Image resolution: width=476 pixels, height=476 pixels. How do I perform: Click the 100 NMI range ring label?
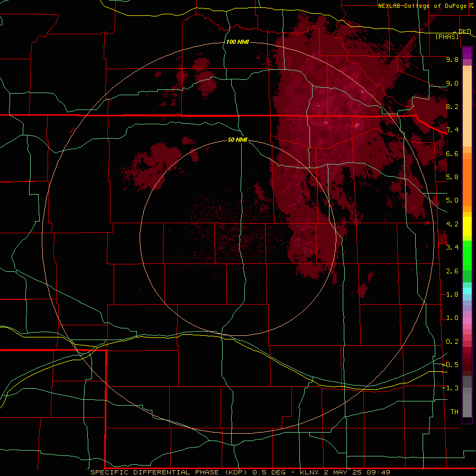pos(237,42)
